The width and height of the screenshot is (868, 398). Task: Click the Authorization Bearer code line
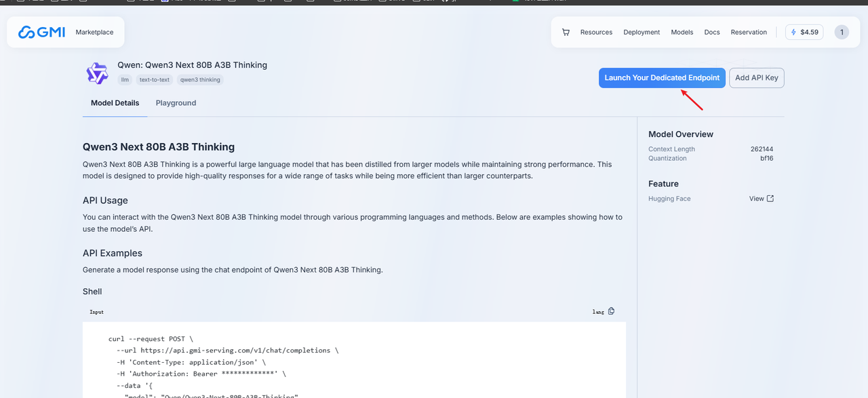click(201, 374)
